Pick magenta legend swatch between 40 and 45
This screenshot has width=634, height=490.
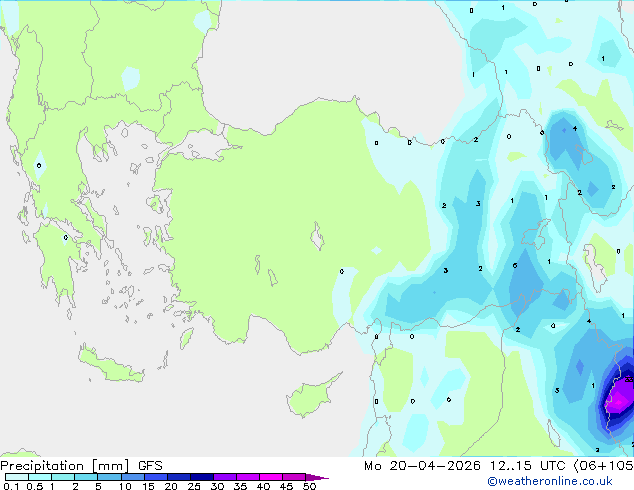coord(271,477)
